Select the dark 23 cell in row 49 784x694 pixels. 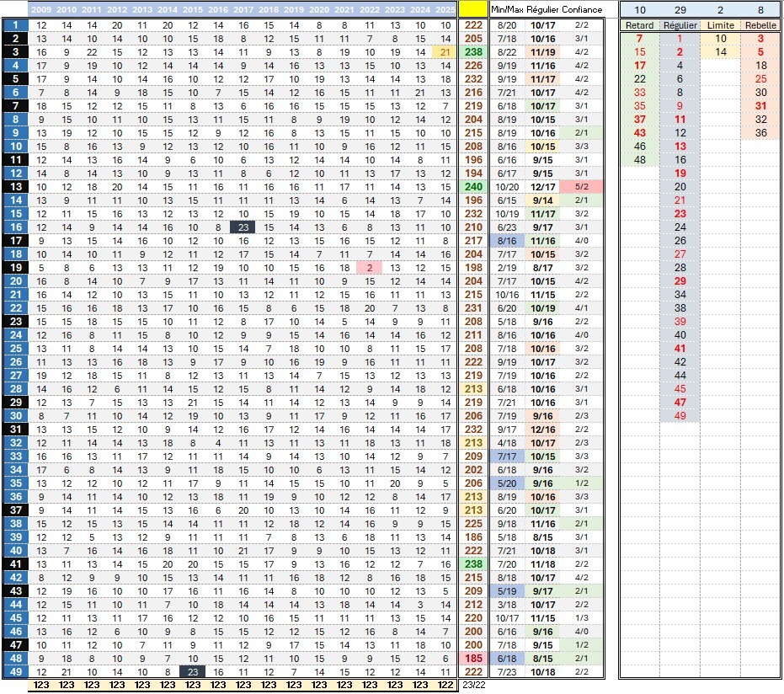tap(193, 671)
